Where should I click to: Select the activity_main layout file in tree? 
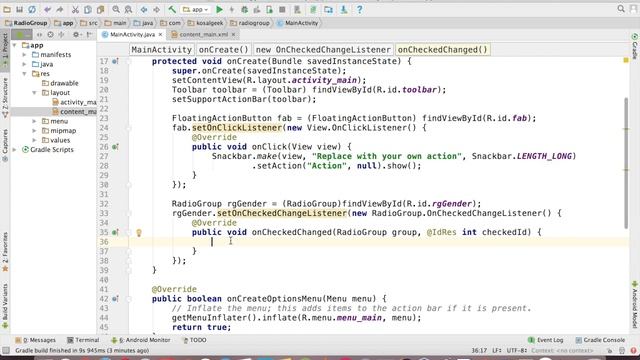74,102
